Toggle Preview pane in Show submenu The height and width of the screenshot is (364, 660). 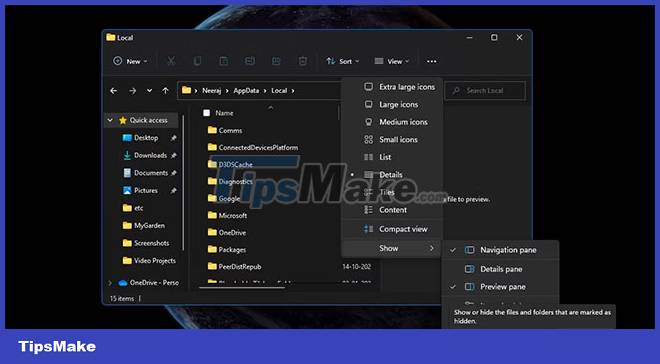point(500,287)
